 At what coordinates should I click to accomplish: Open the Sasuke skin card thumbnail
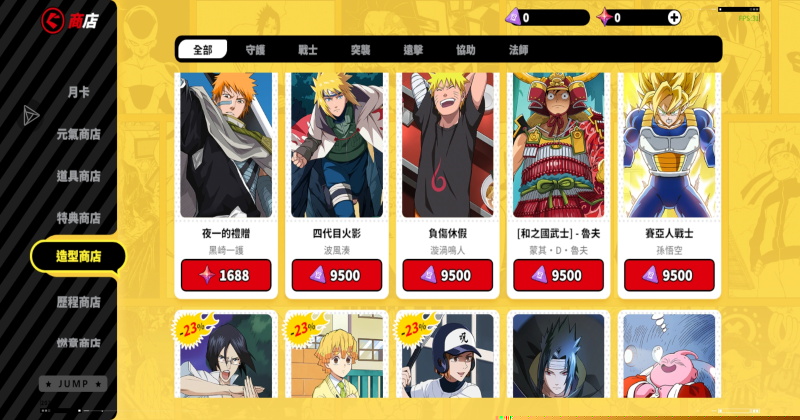[558, 356]
